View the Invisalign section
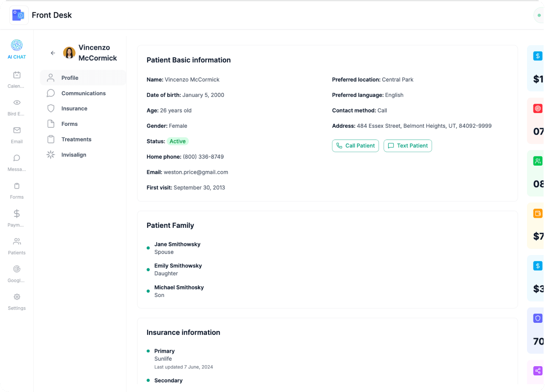Viewport: 545px width, 392px height. pyautogui.click(x=73, y=155)
